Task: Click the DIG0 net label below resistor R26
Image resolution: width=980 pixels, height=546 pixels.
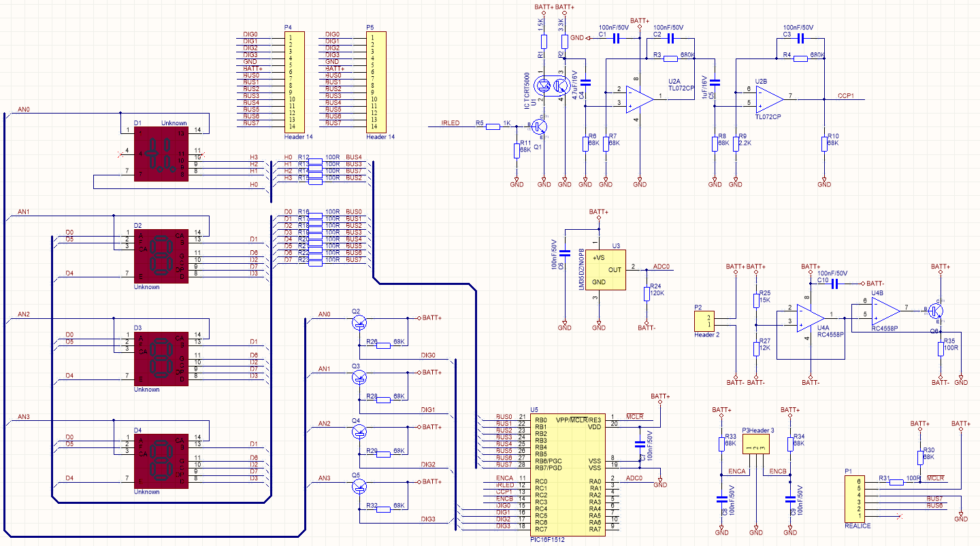Action: [428, 355]
